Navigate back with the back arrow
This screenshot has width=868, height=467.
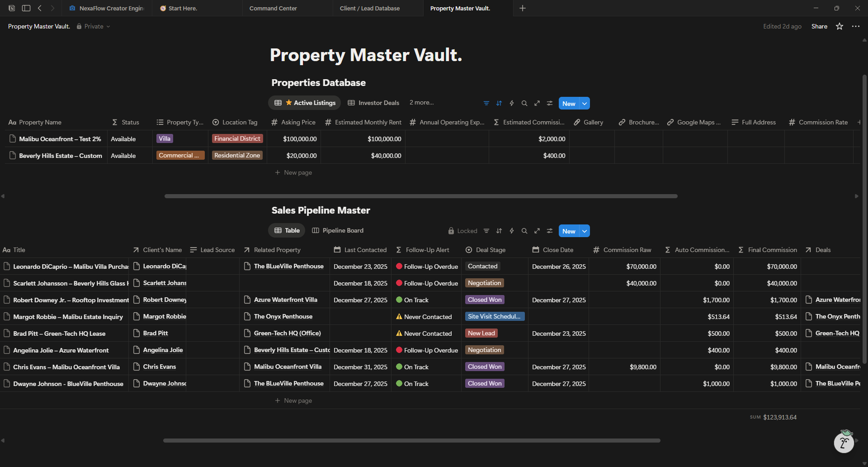pyautogui.click(x=40, y=8)
